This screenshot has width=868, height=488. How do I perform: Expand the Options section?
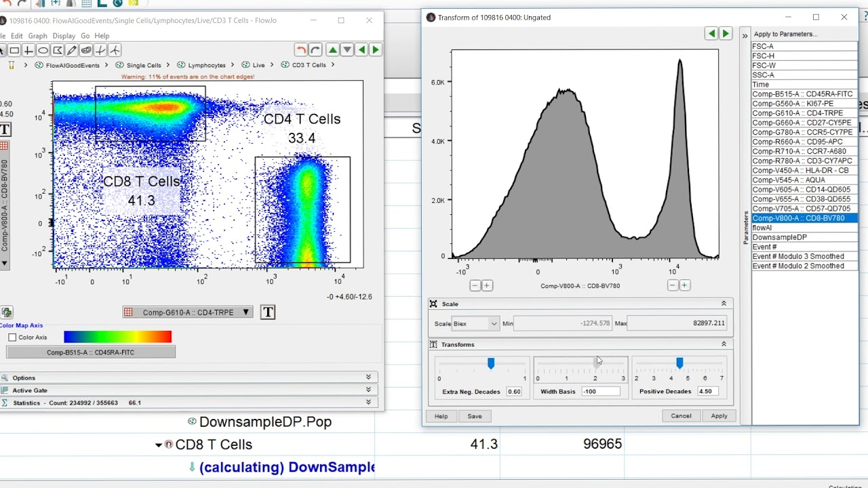[x=368, y=378]
